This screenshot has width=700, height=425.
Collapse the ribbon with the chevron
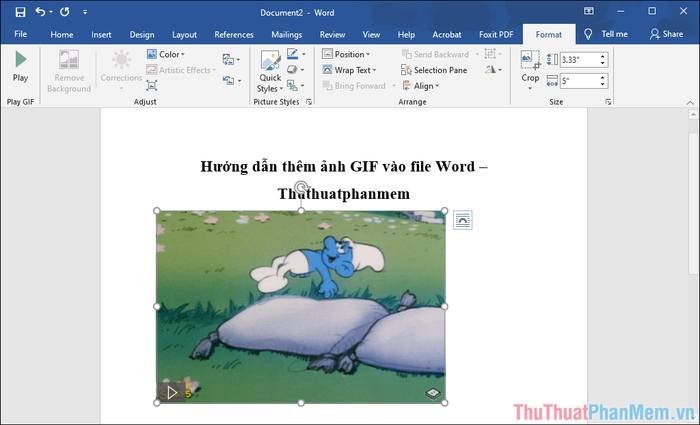point(690,103)
